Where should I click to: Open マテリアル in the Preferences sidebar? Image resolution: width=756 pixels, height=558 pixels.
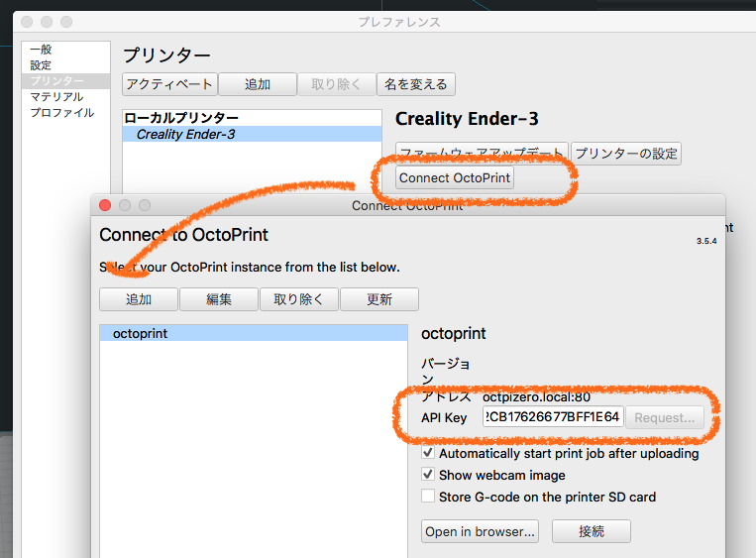pos(56,97)
